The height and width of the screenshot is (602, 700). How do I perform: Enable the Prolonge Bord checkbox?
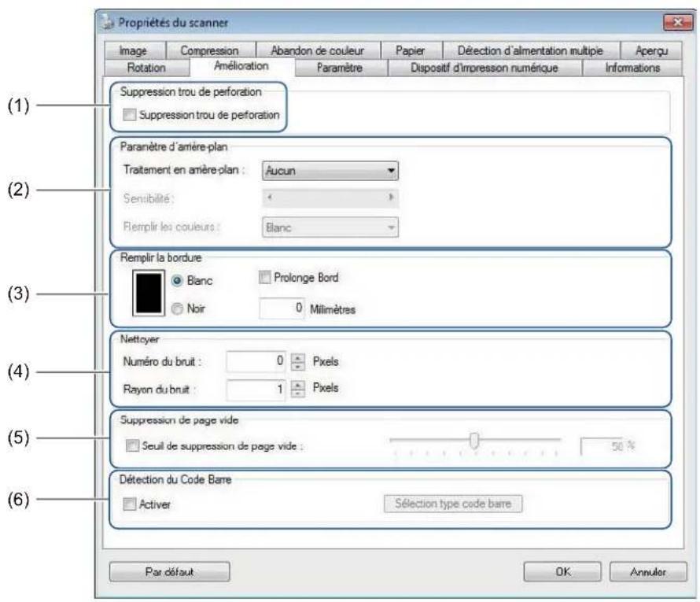pyautogui.click(x=265, y=277)
